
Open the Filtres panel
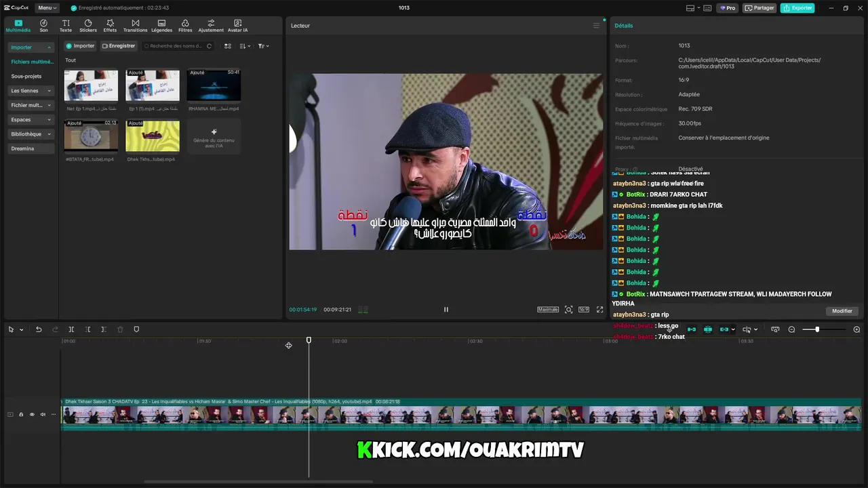[x=185, y=26]
